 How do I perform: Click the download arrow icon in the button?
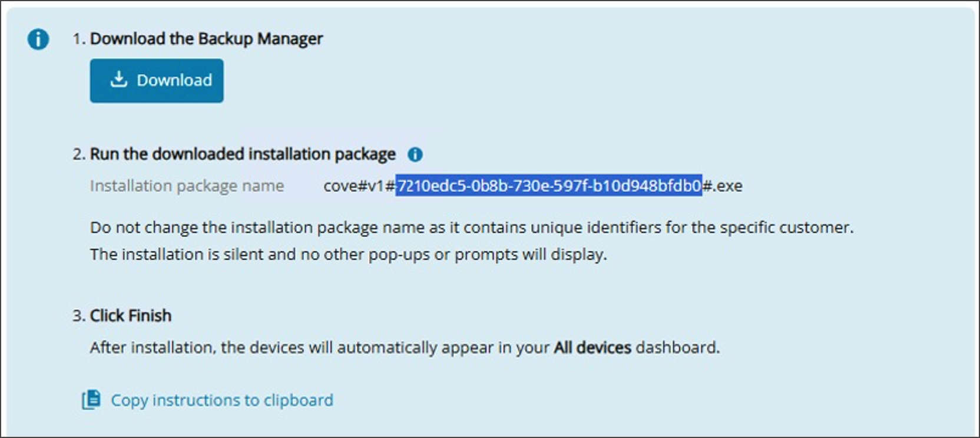pos(119,80)
